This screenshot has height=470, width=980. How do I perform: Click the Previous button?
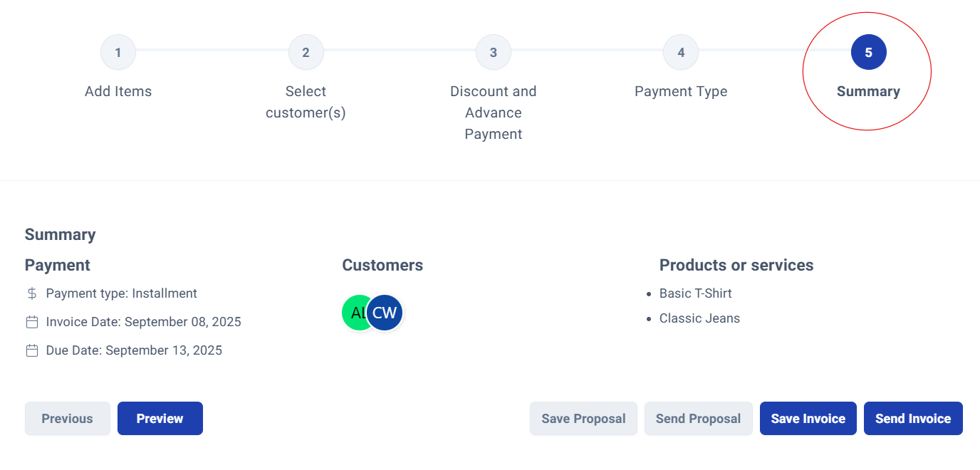point(68,419)
